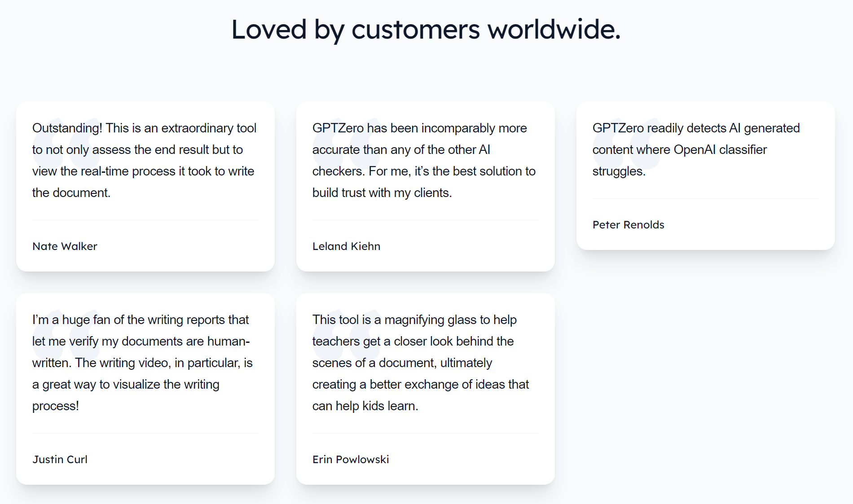Screen dimensions: 853x504
Task: Click the divider line above Justin Curl
Action: coord(145,434)
